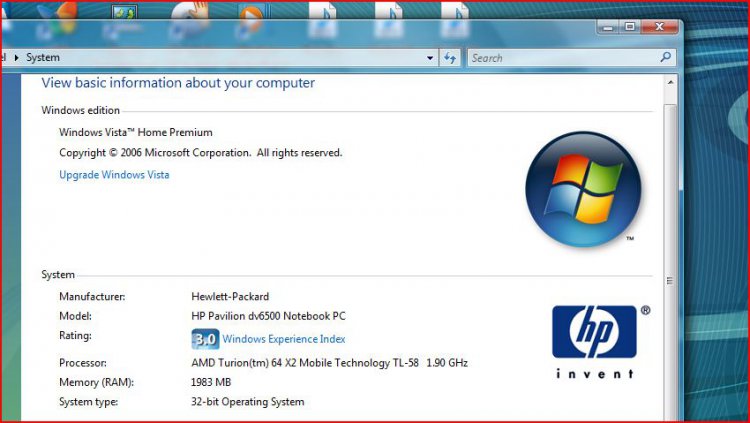Viewport: 750px width, 423px height.
Task: Click the "Processor:" label
Action: pos(83,363)
